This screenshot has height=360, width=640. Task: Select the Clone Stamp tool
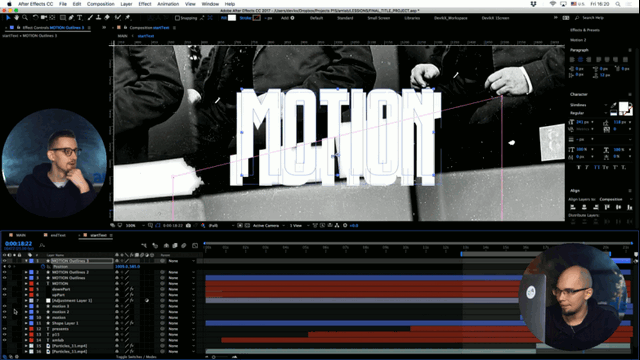coord(98,18)
